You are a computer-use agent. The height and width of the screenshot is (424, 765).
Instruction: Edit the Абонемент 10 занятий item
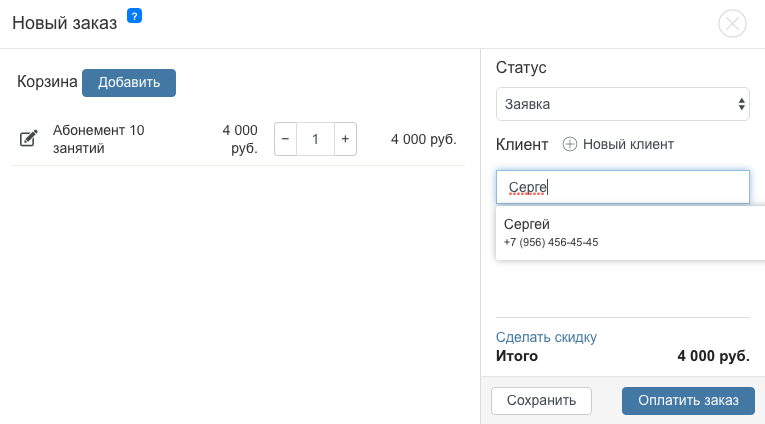click(x=28, y=139)
